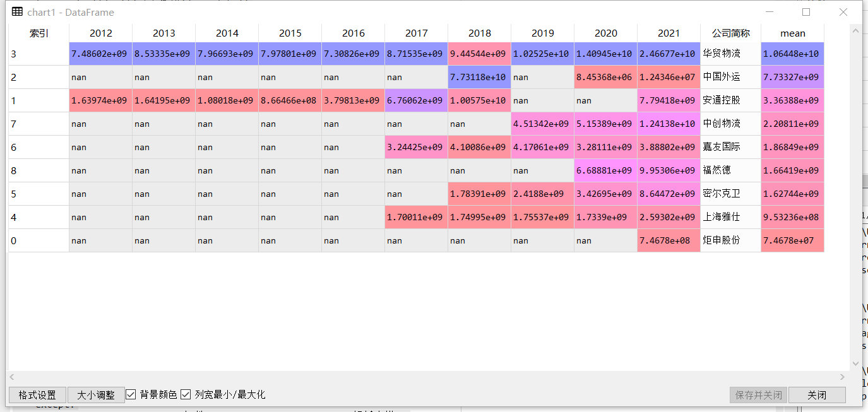Viewport: 868px width, 412px height.
Task: Click the horizontal scrollbar left arrow
Action: pyautogui.click(x=13, y=377)
